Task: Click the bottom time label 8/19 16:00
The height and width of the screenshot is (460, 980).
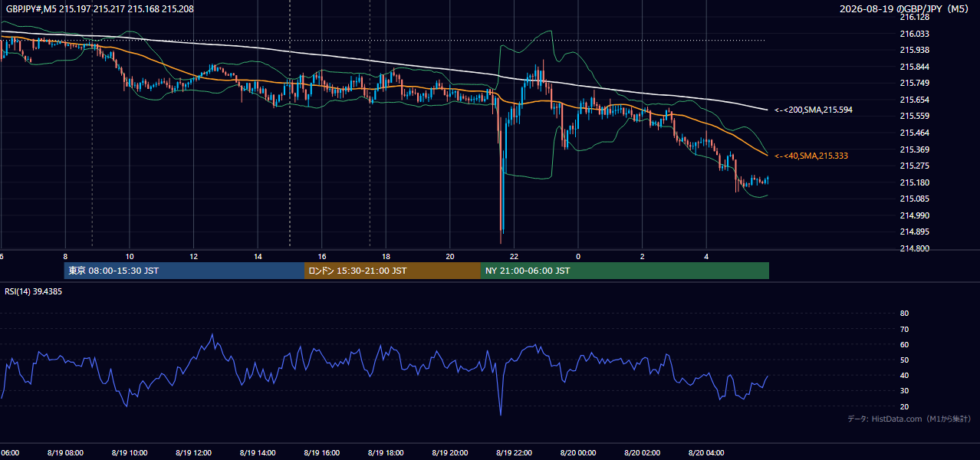Action: tap(321, 453)
